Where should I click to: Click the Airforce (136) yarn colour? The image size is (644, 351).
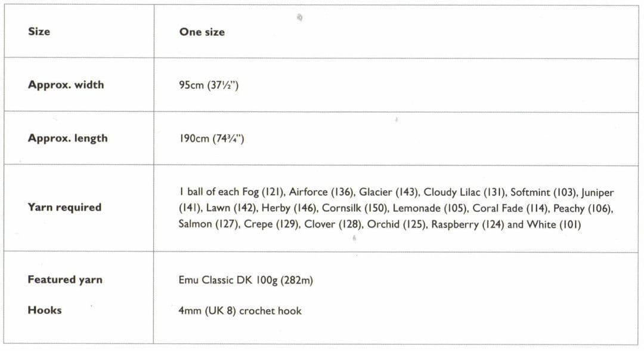pyautogui.click(x=321, y=192)
